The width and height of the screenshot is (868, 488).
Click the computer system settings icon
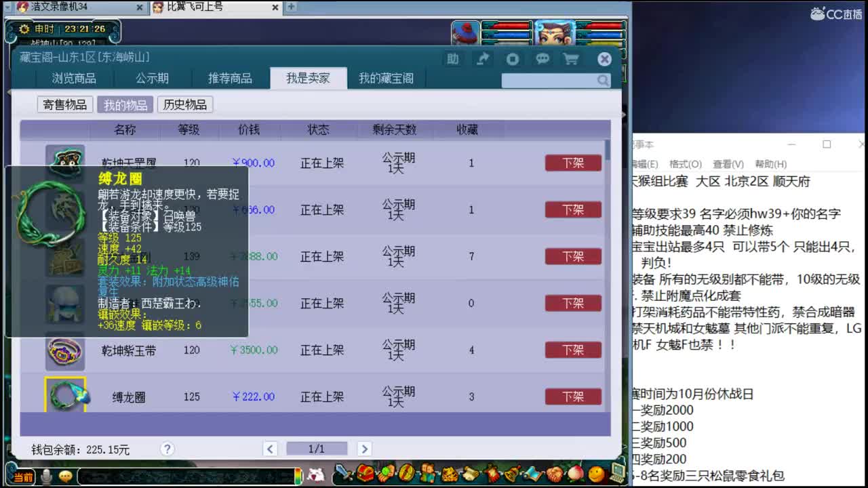tap(617, 472)
